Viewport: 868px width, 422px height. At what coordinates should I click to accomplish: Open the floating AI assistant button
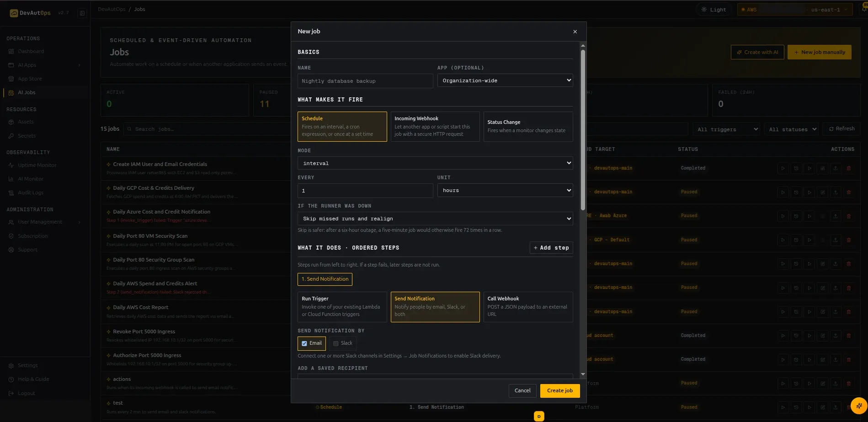click(x=859, y=406)
